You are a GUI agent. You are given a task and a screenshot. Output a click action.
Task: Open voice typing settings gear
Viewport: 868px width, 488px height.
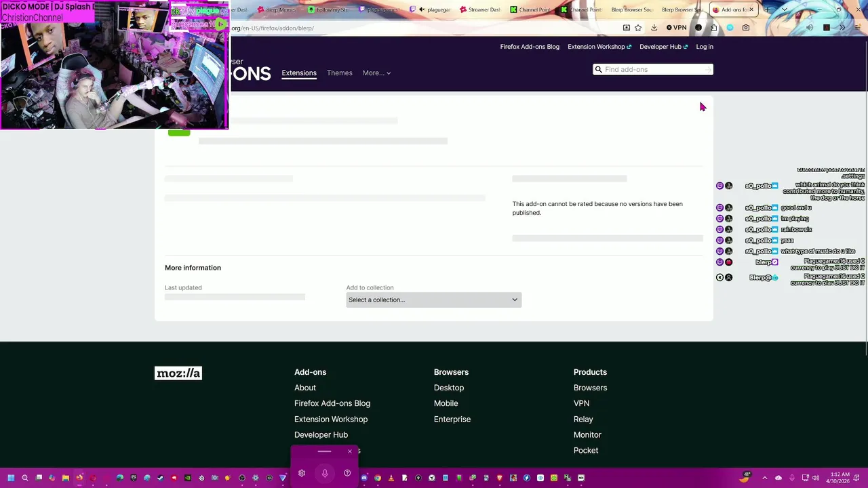tap(302, 473)
